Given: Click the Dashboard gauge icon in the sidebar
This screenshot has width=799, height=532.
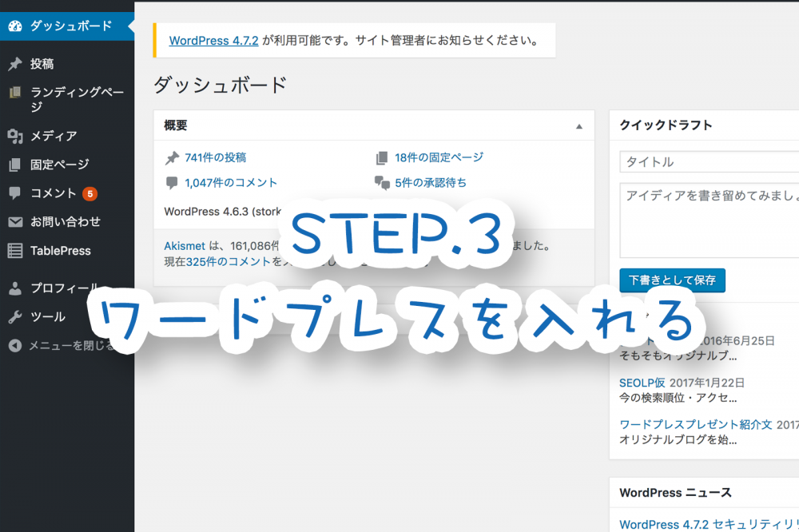Looking at the screenshot, I should [15, 26].
